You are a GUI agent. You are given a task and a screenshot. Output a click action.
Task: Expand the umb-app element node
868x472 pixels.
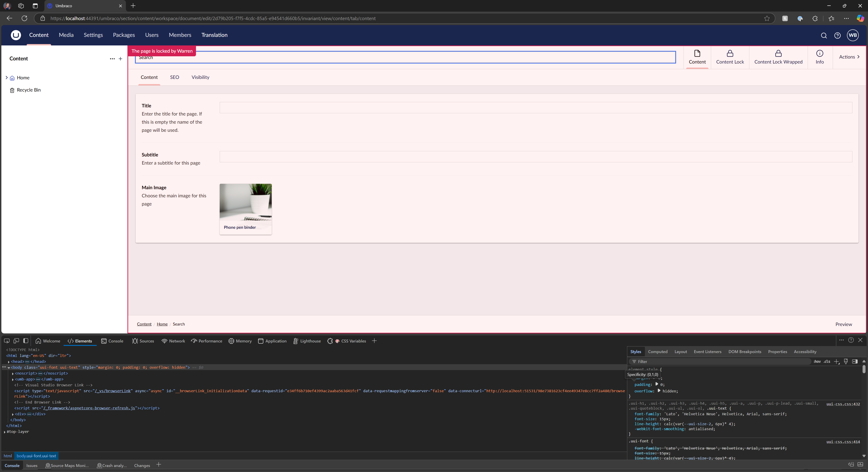click(x=13, y=379)
